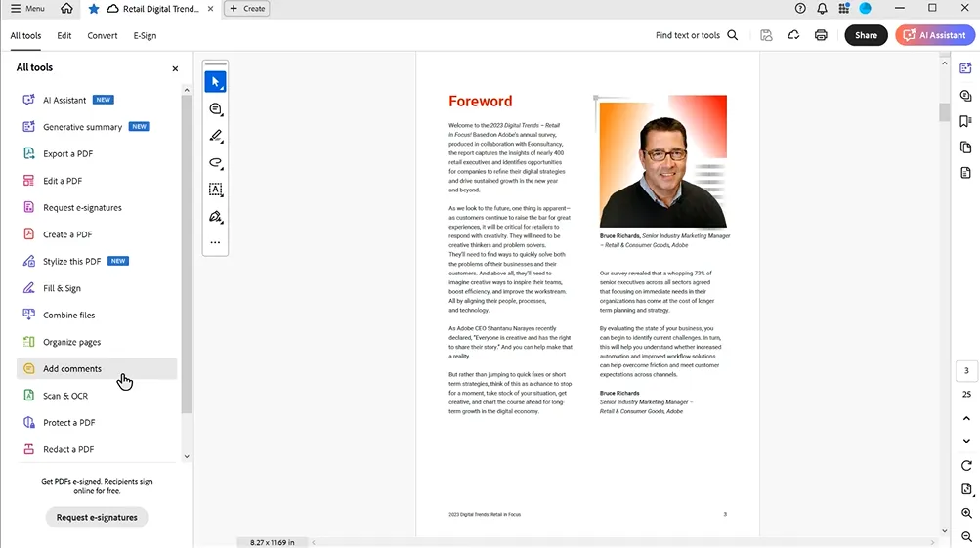Star the Retail Digital Trends document
This screenshot has height=548, width=980.
[94, 9]
